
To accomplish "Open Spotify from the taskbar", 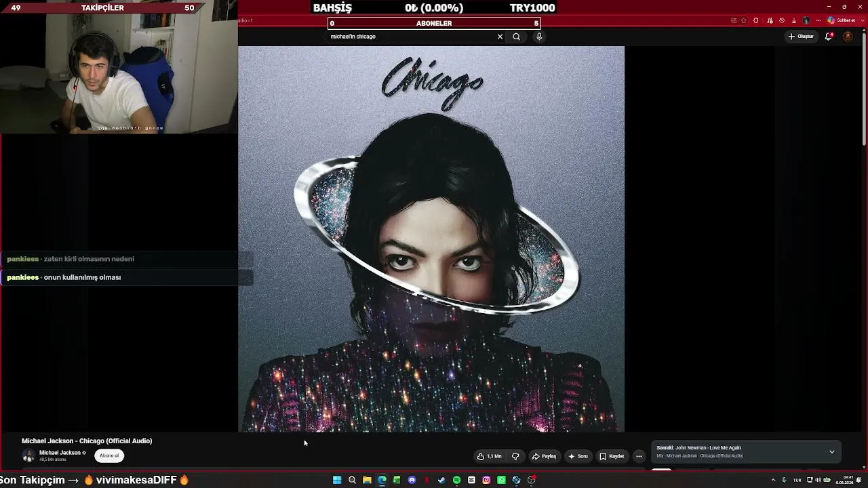I will pyautogui.click(x=456, y=480).
